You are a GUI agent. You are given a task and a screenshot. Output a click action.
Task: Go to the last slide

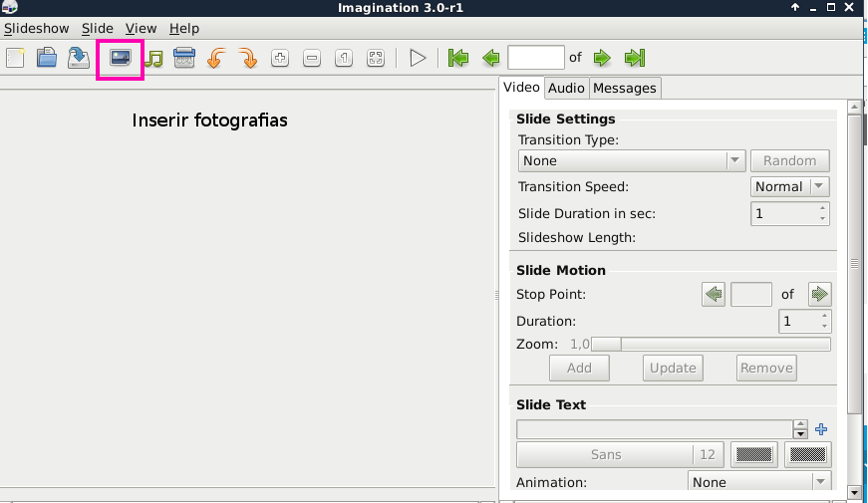(x=635, y=59)
